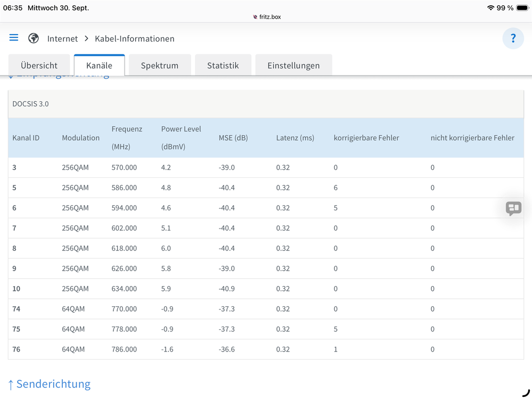Select frequency cell 770.000
Image resolution: width=532 pixels, height=399 pixels.
[x=124, y=309]
